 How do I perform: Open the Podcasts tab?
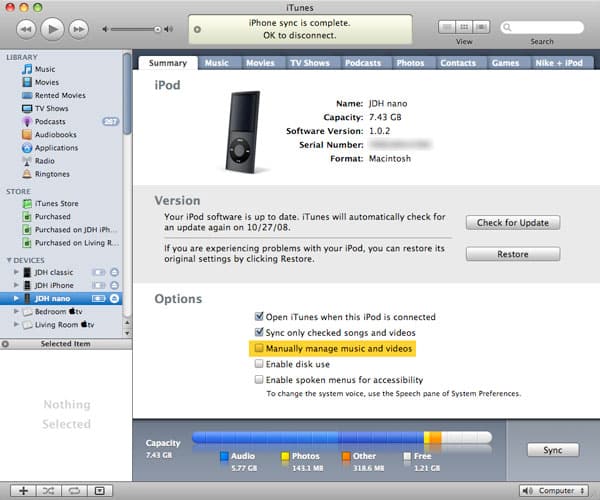pos(363,63)
